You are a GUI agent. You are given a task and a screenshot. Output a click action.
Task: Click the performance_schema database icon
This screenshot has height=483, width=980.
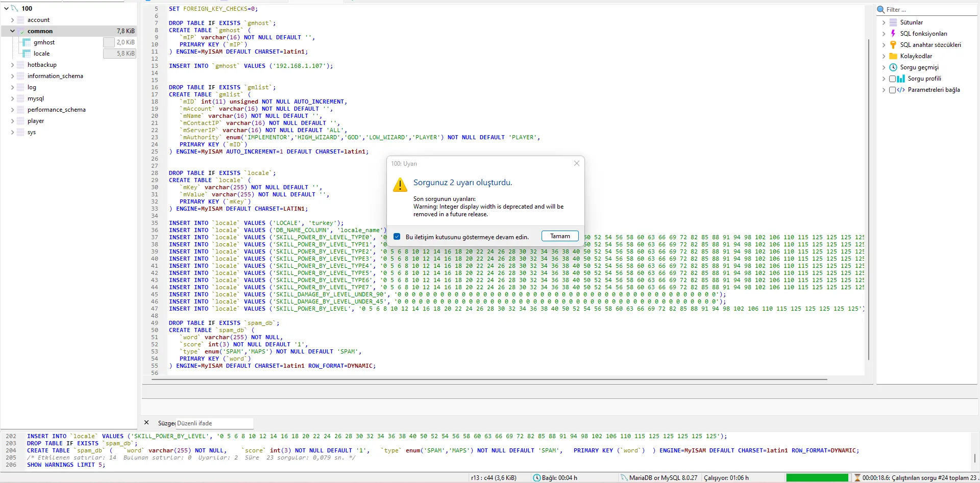21,110
